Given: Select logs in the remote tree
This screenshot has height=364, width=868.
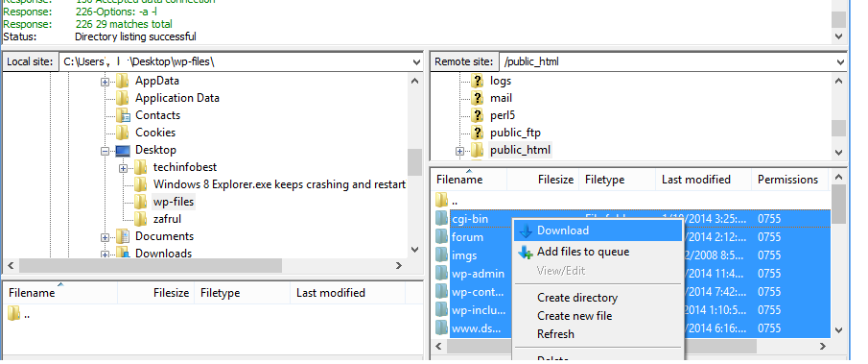Looking at the screenshot, I should click(x=501, y=81).
